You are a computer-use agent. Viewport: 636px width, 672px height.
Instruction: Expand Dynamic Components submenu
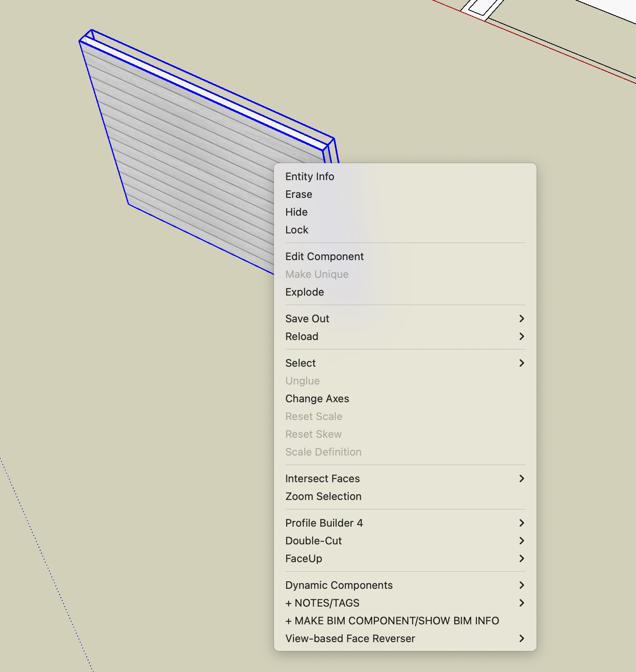coord(339,585)
